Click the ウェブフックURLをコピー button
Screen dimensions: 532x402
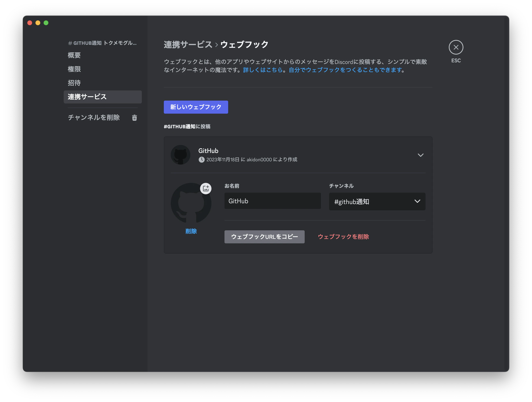pyautogui.click(x=264, y=237)
